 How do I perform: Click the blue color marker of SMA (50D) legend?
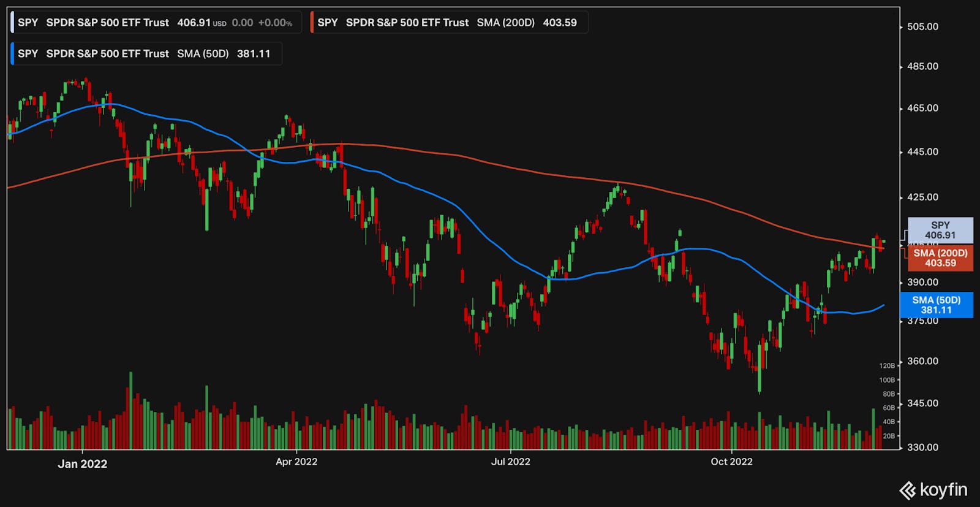12,53
